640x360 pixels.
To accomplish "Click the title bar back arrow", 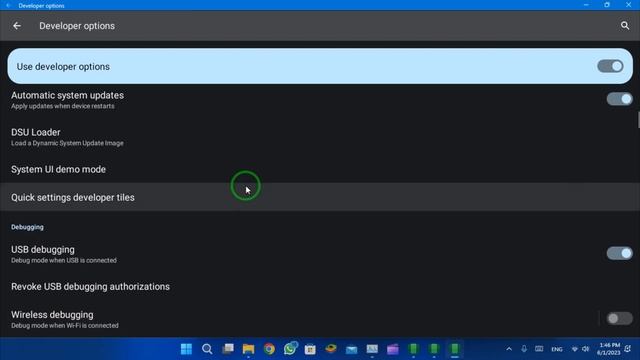I will [8, 5].
